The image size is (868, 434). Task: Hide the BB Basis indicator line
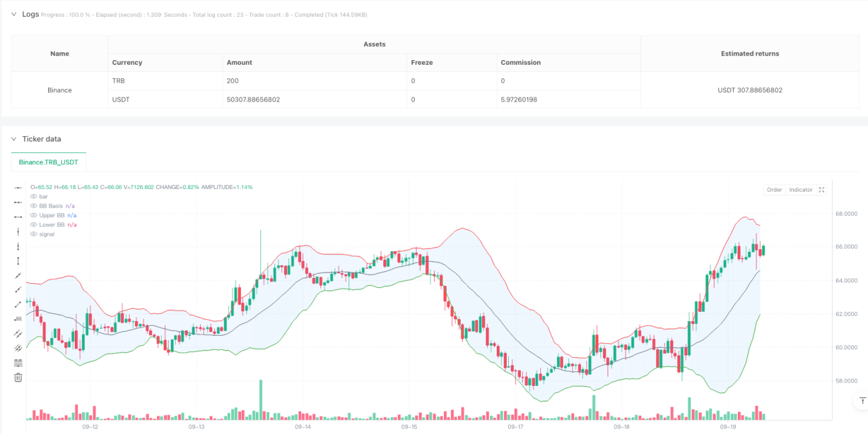tap(34, 206)
